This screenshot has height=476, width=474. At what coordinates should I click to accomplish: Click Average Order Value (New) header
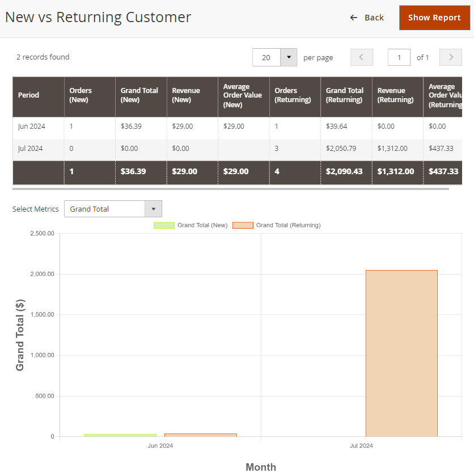[244, 97]
